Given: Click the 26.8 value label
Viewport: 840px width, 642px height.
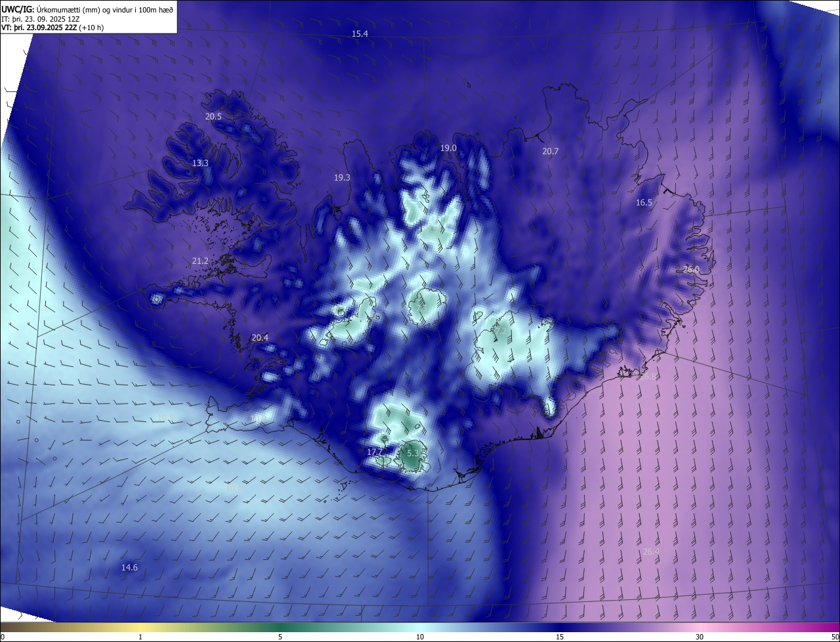Looking at the screenshot, I should click(648, 377).
